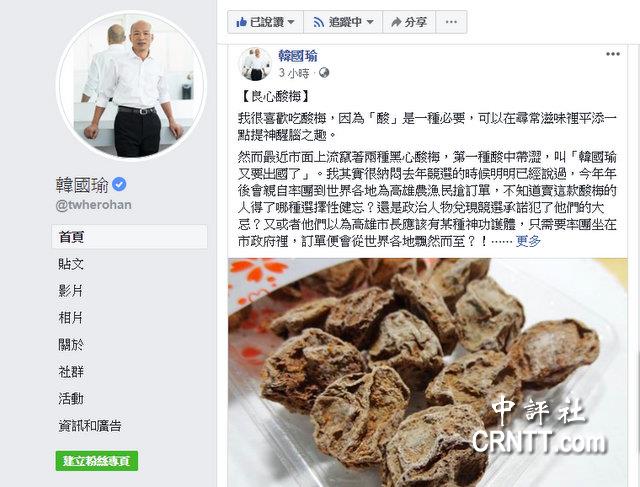Click the small avatar in the post header
Screen dimensions: 640x487
(255, 64)
